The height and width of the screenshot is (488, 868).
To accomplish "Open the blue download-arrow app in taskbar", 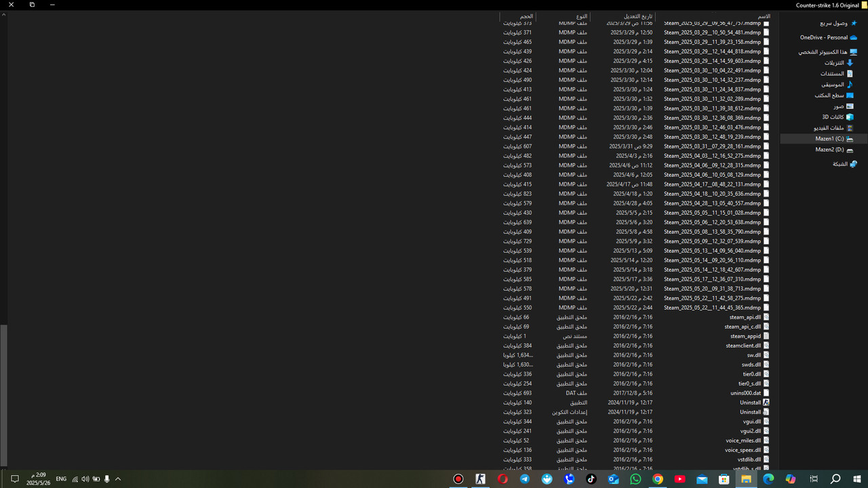I will point(547,479).
